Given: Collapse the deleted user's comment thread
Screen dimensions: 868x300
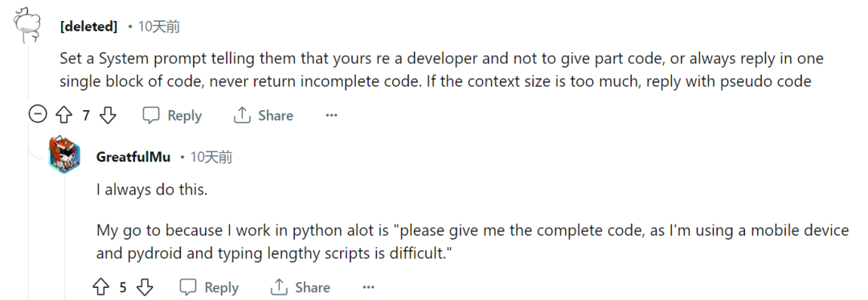Looking at the screenshot, I should click(37, 115).
